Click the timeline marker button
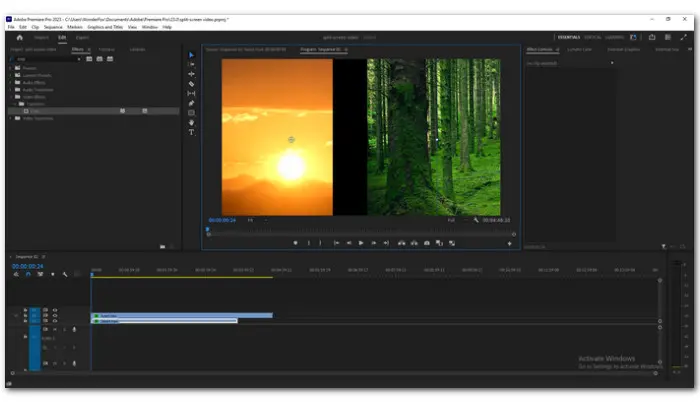The height and width of the screenshot is (407, 700). pyautogui.click(x=53, y=274)
